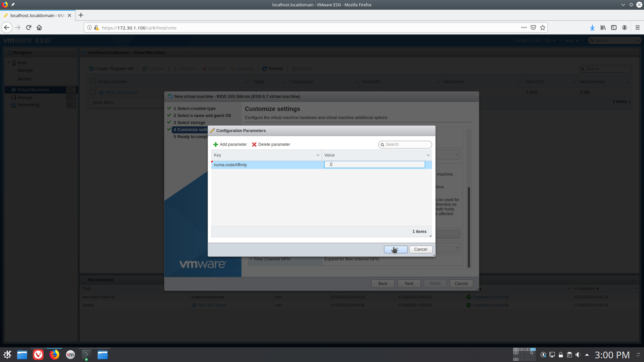The image size is (644, 362).
Task: Check the RIOS 10G Copper row checkbox
Action: [x=93, y=92]
